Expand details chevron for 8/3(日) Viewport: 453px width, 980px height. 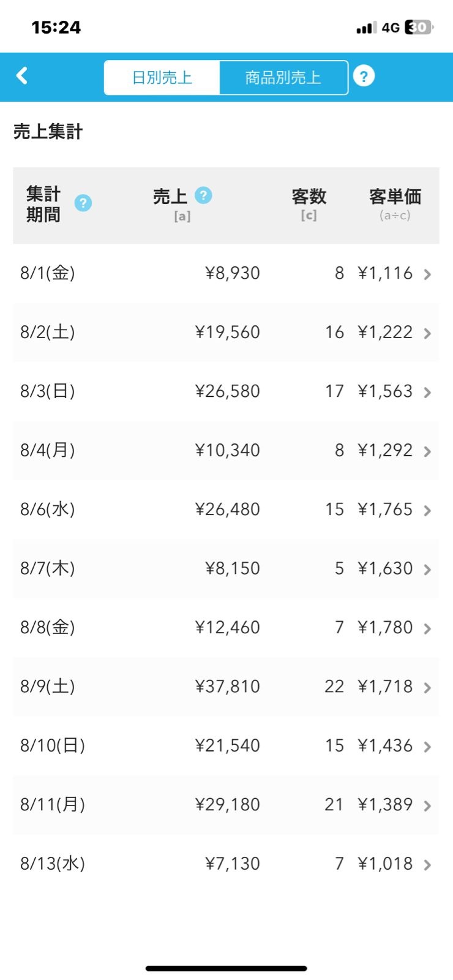(427, 393)
